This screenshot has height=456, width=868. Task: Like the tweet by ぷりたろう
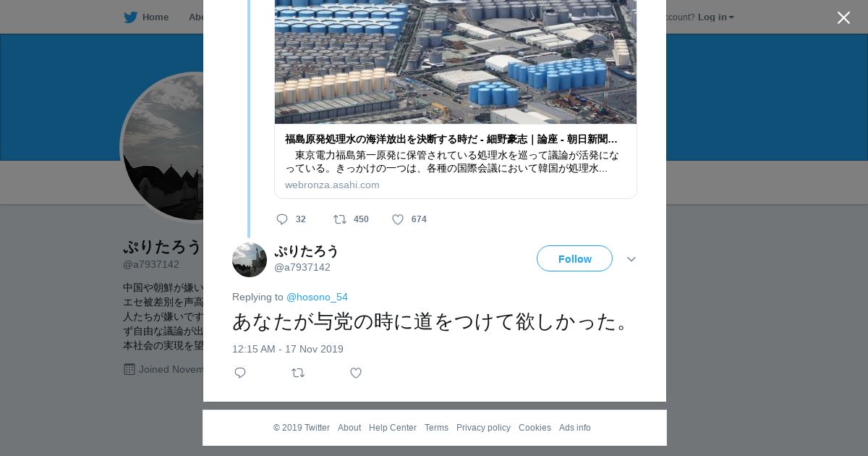pos(356,373)
